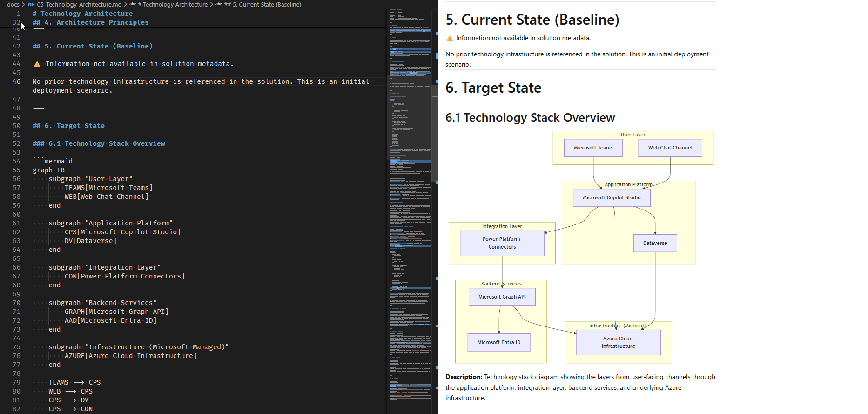The width and height of the screenshot is (868, 414).
Task: Open '## 5. Current State (Baseline)' breadcrumb
Action: [x=262, y=4]
